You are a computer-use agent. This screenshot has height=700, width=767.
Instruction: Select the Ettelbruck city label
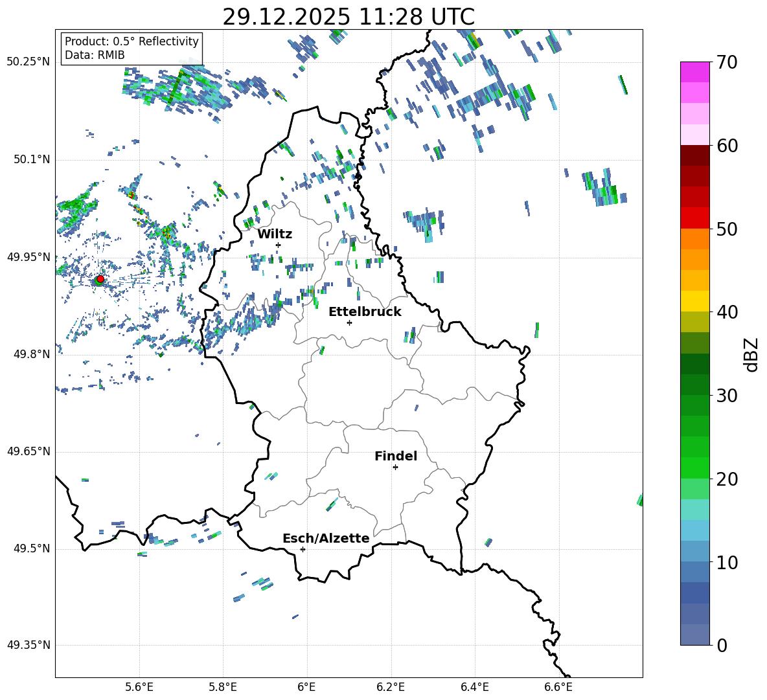pos(365,312)
